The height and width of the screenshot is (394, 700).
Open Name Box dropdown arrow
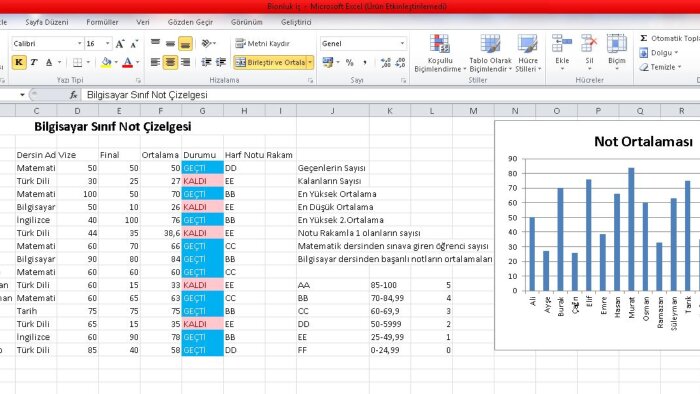tap(22, 95)
